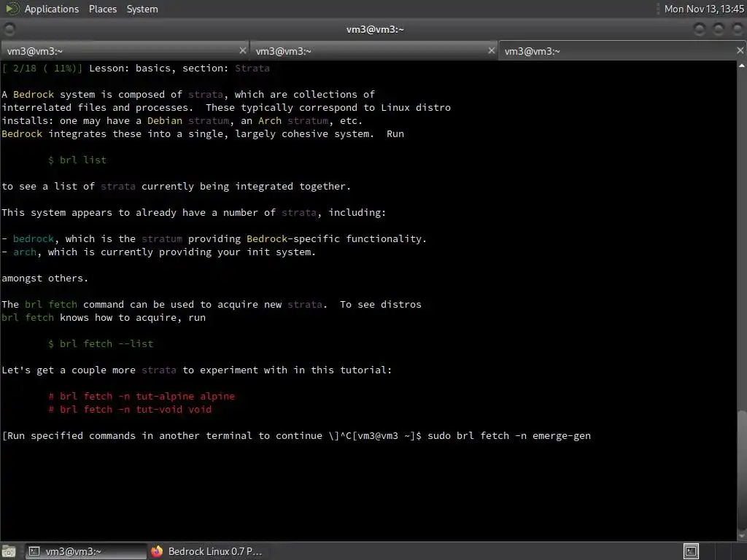Click the show desktop icon in the bottom panel
This screenshot has height=560, width=747.
pyautogui.click(x=9, y=551)
